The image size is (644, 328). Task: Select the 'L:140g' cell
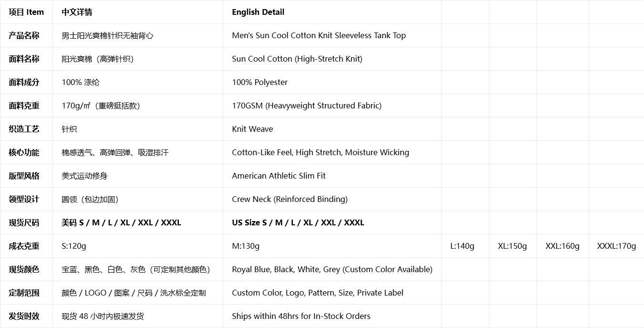pyautogui.click(x=465, y=246)
